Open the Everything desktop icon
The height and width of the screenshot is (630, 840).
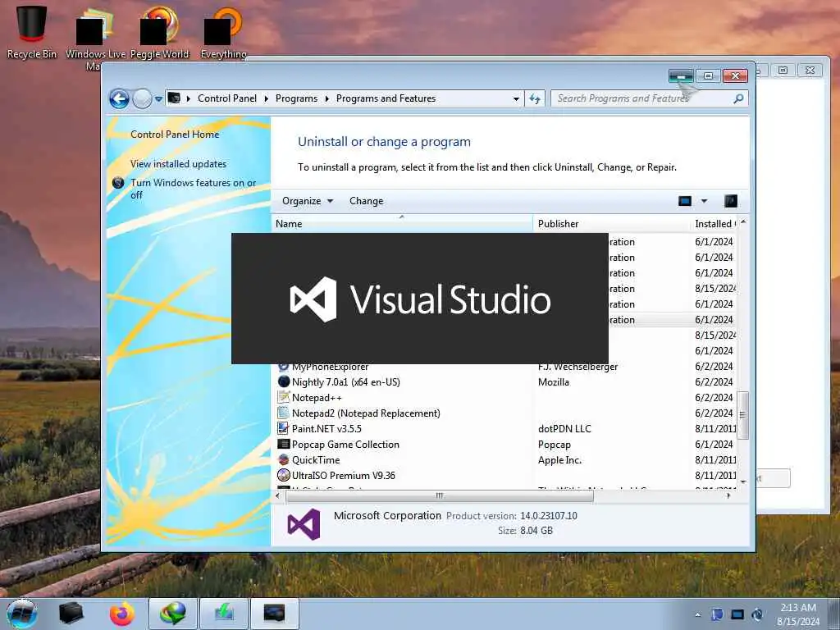223,32
